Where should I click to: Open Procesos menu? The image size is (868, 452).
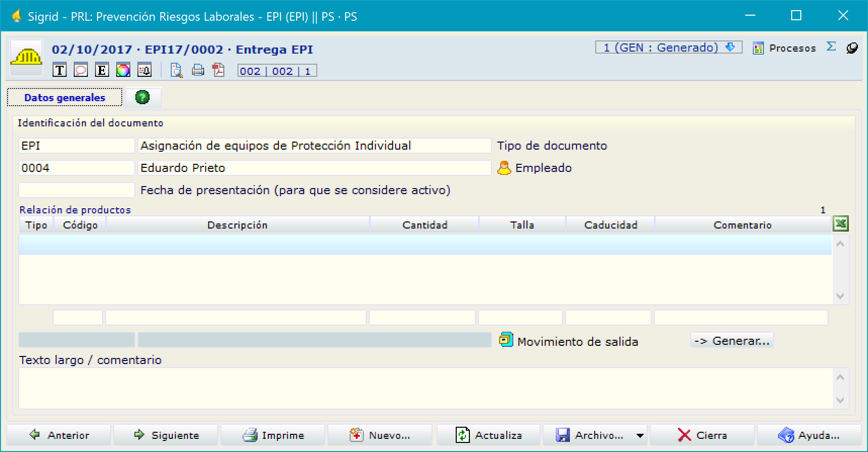784,48
